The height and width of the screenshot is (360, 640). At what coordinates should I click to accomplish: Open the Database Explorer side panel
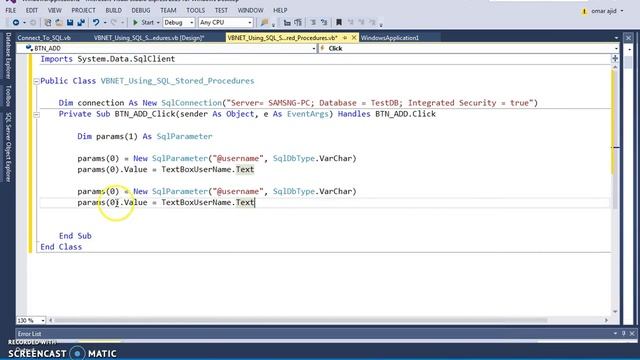click(x=8, y=56)
